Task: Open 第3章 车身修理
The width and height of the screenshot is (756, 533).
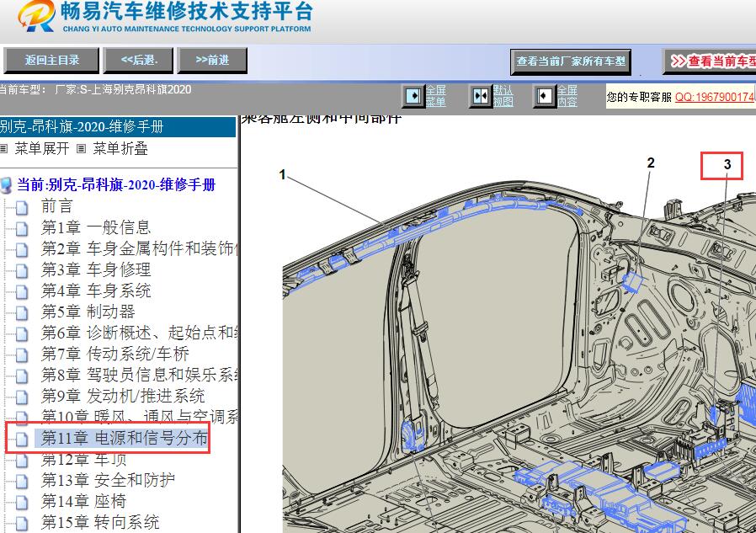Action: (x=96, y=269)
